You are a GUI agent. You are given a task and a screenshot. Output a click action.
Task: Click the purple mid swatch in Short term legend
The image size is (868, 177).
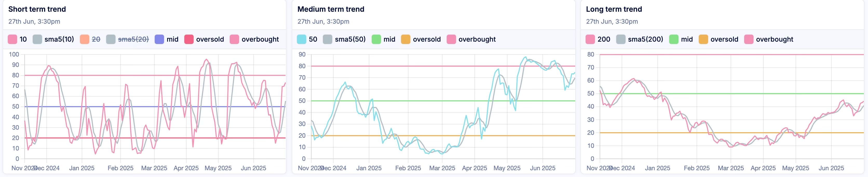(159, 39)
